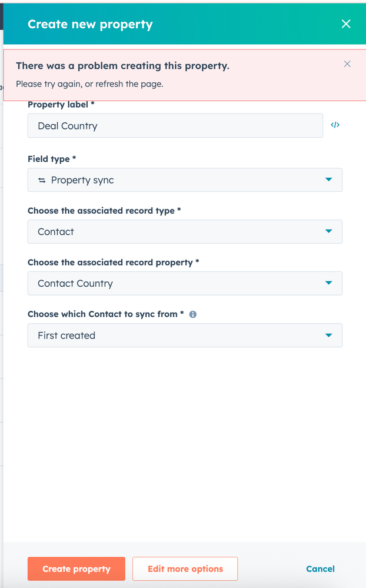Expand the associated record type Contact dropdown

coord(184,232)
